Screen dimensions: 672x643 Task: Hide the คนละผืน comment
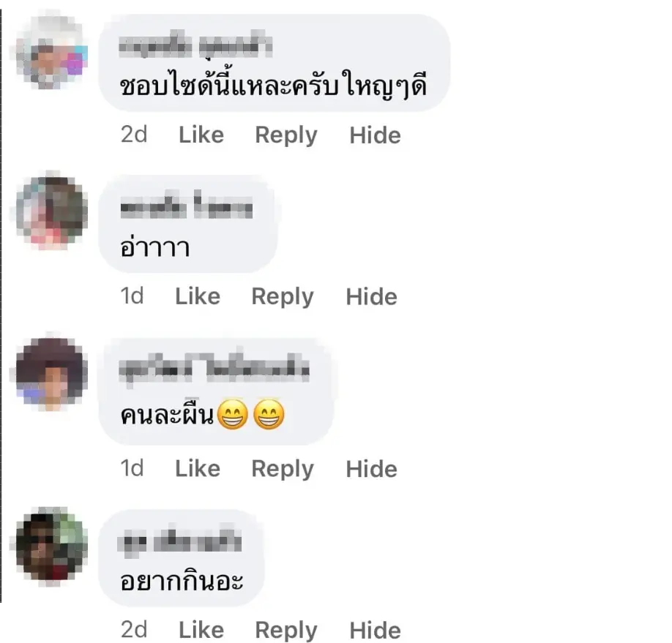372,469
